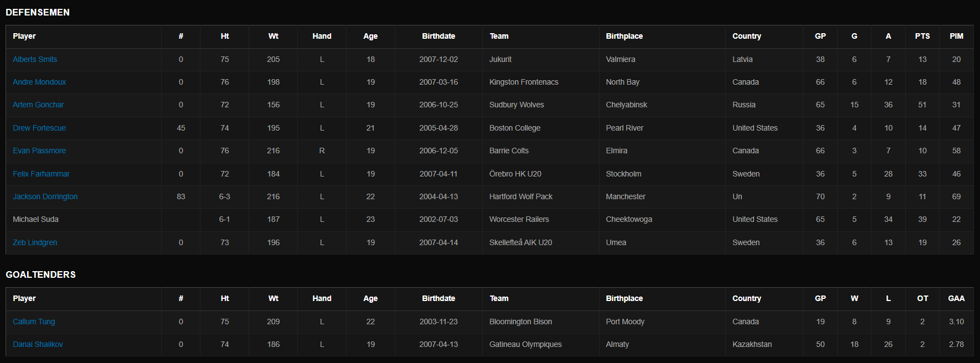Open Alberts Smits player profile
Viewport: 980px width, 363px height.
[35, 59]
